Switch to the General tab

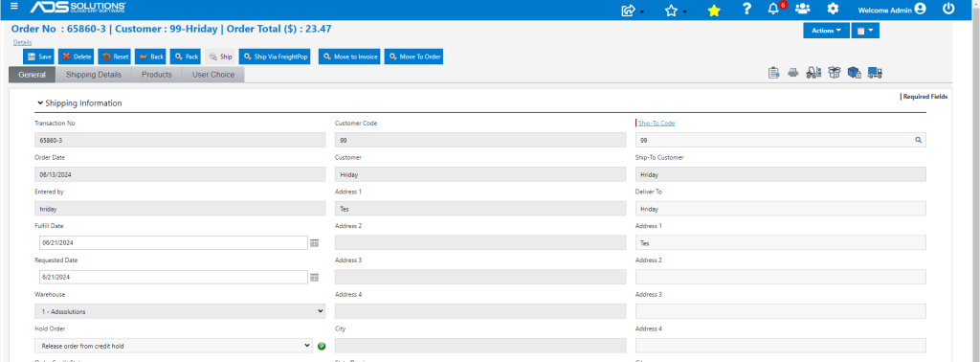pyautogui.click(x=32, y=75)
